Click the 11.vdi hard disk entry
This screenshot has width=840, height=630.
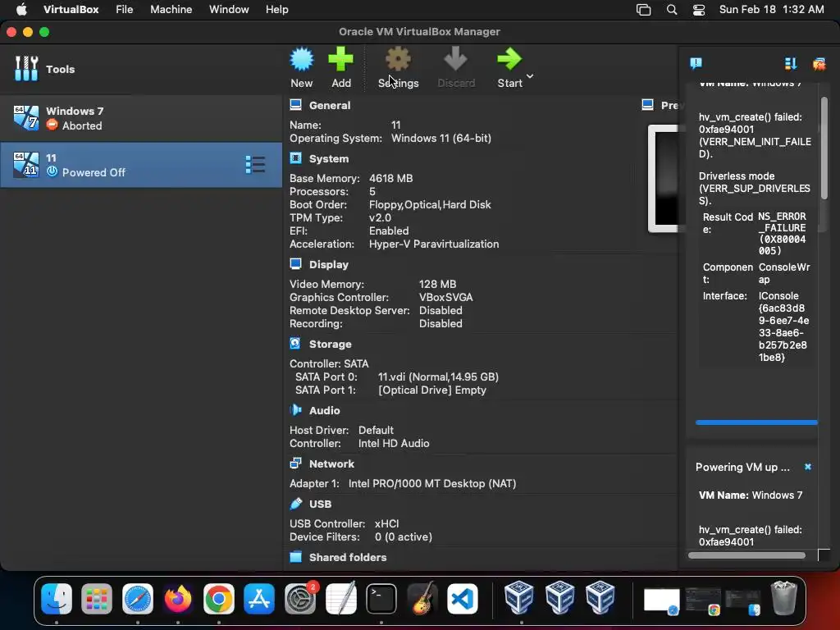click(438, 377)
